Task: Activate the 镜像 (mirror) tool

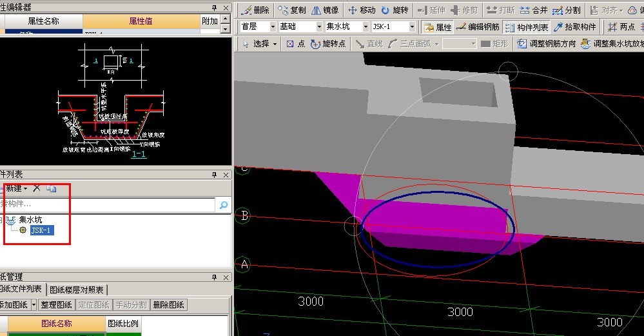Action: [x=325, y=10]
